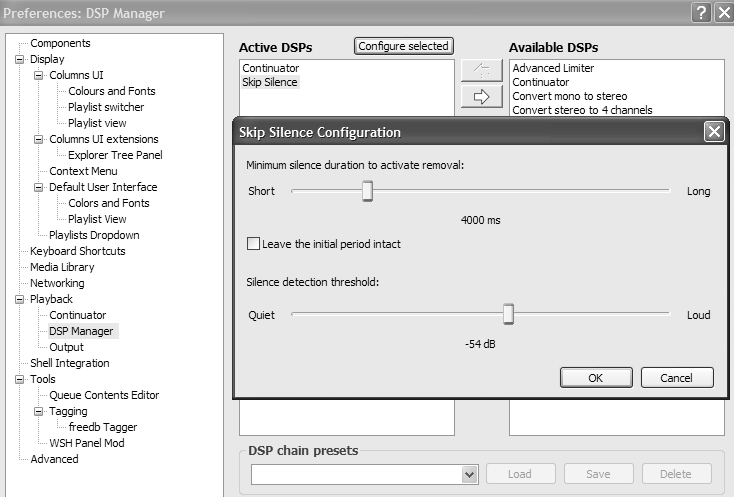Select Advanced Limiter in Available DSPs
This screenshot has width=734, height=497.
pyautogui.click(x=553, y=68)
